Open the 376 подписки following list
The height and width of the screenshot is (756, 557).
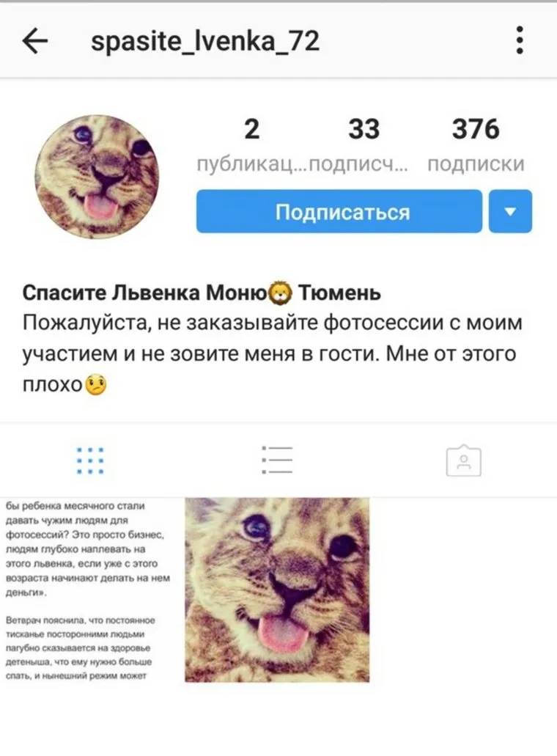point(476,129)
